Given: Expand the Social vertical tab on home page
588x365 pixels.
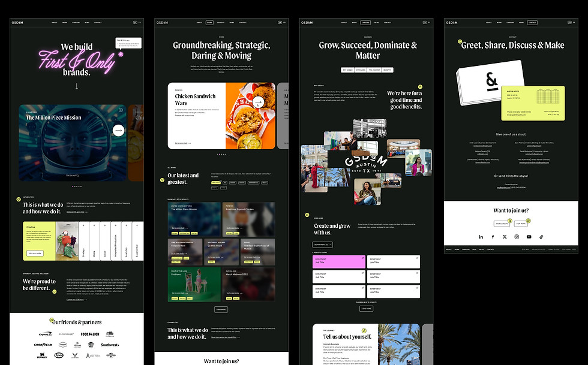Looking at the screenshot, I should pos(105,241).
